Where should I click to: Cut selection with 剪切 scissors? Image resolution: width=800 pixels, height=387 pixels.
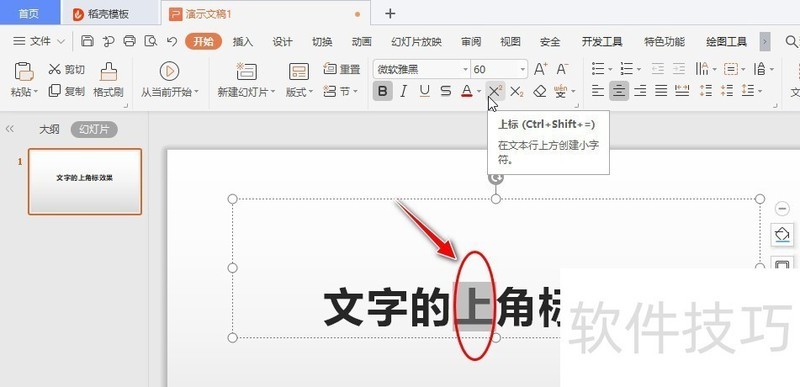coord(66,69)
